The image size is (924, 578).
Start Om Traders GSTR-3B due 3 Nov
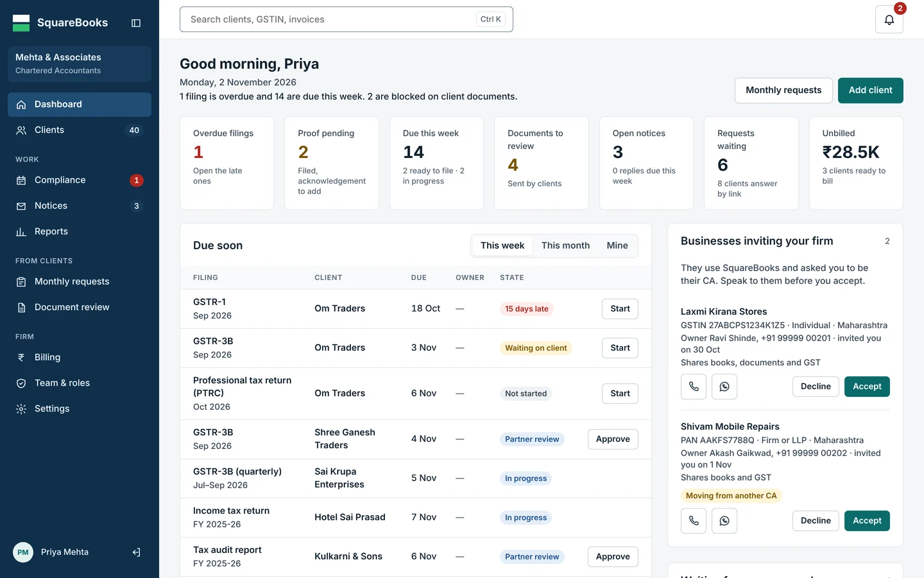coord(620,348)
